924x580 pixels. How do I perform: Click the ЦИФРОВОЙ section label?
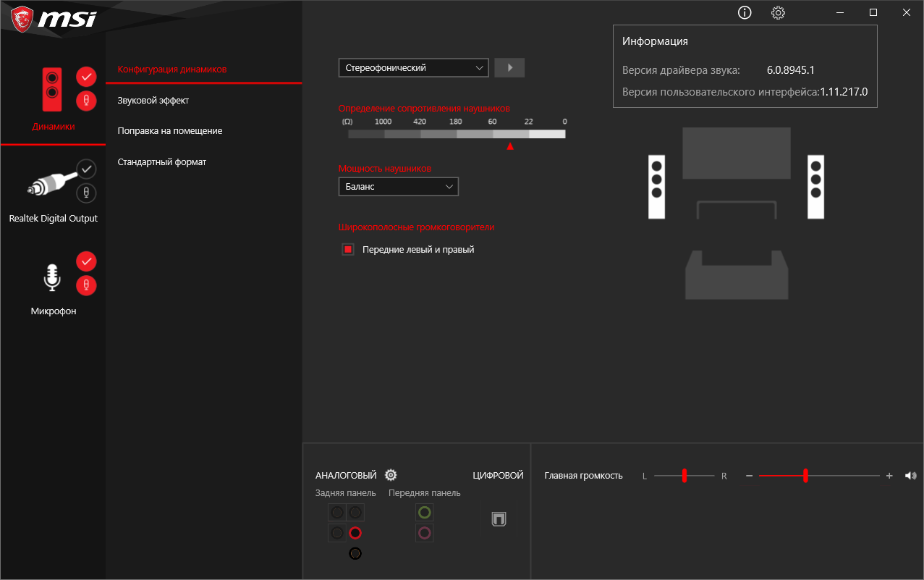pyautogui.click(x=498, y=476)
